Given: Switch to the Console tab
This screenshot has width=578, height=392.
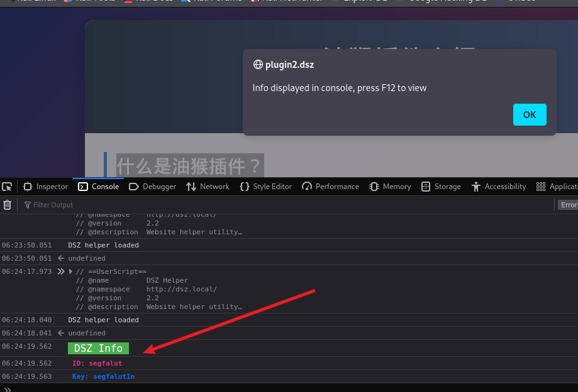Looking at the screenshot, I should [x=99, y=187].
